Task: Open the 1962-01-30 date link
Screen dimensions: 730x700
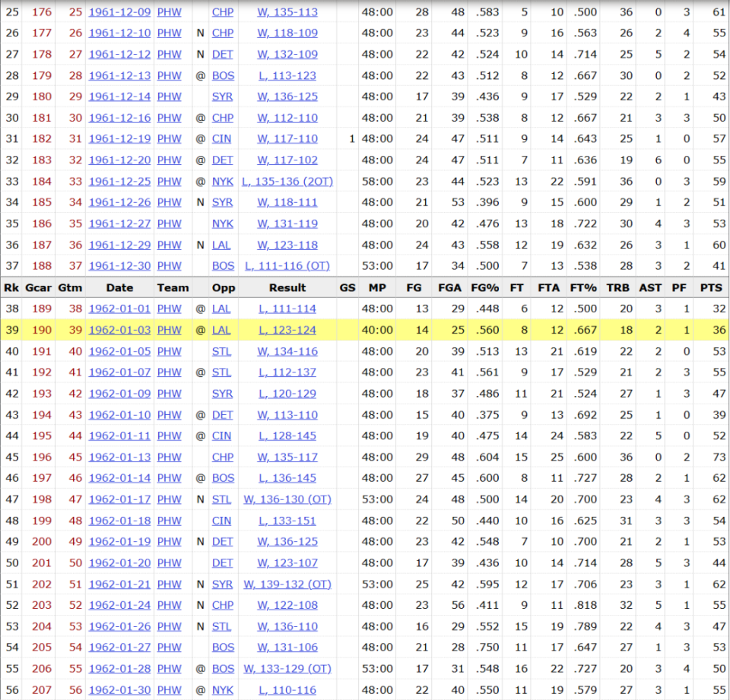Action: point(119,690)
